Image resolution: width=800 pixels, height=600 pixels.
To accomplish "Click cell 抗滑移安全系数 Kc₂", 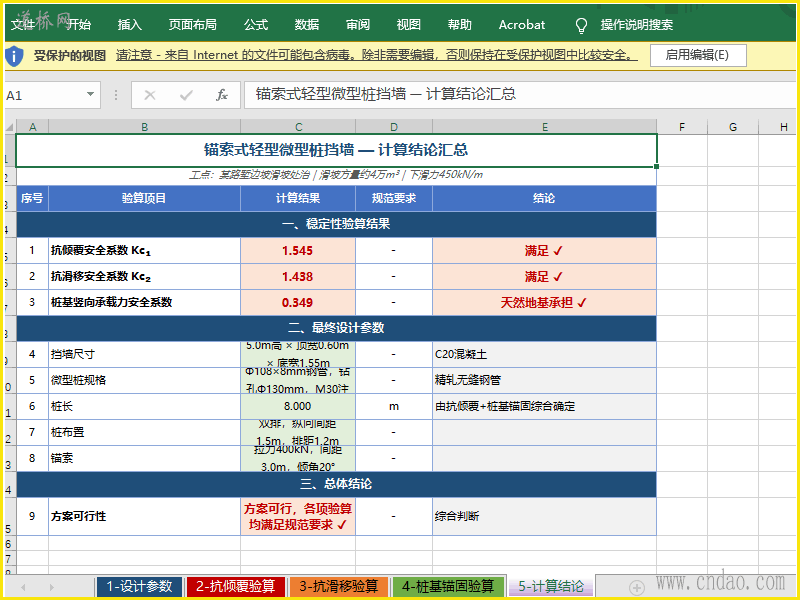I will click(x=144, y=277).
